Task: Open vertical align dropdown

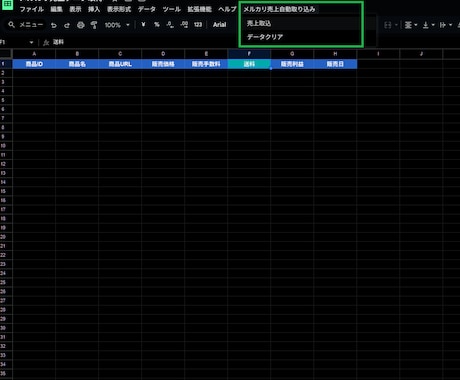Action: [x=428, y=25]
